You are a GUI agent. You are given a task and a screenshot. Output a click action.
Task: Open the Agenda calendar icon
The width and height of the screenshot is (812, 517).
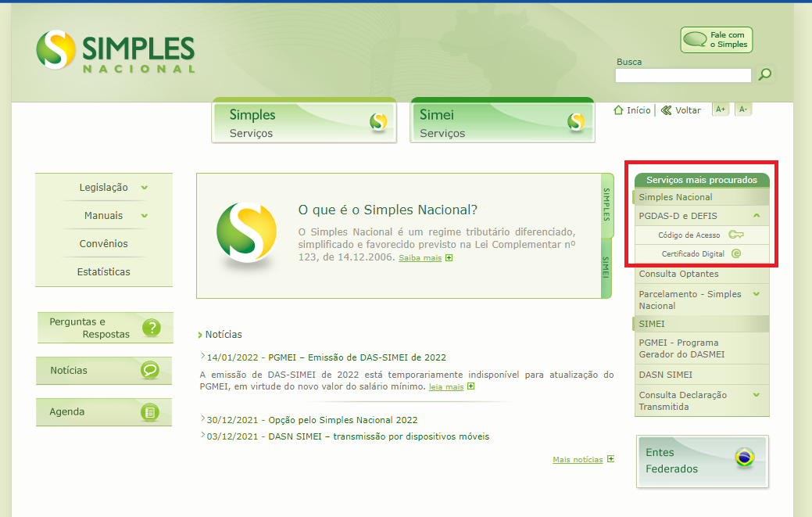(152, 411)
